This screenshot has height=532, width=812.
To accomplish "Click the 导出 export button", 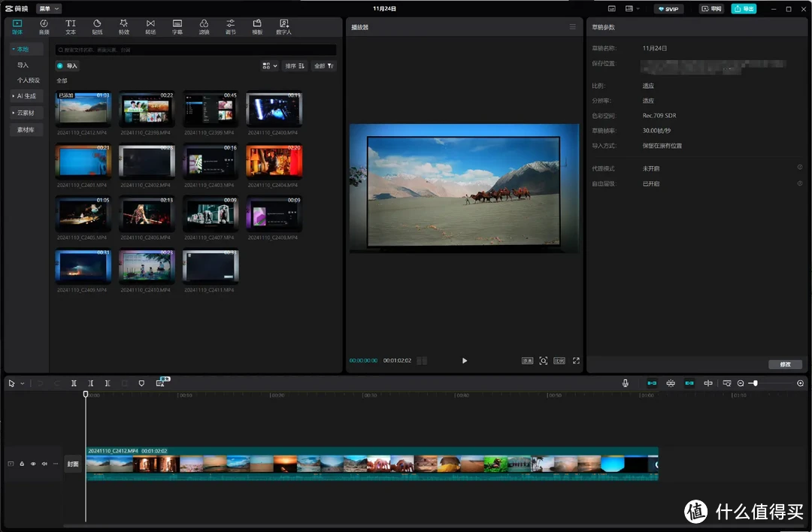I will pos(744,9).
